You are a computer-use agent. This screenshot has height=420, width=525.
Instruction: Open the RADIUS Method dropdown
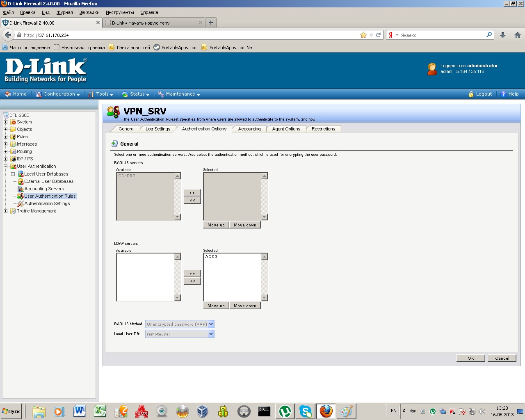pyautogui.click(x=180, y=324)
